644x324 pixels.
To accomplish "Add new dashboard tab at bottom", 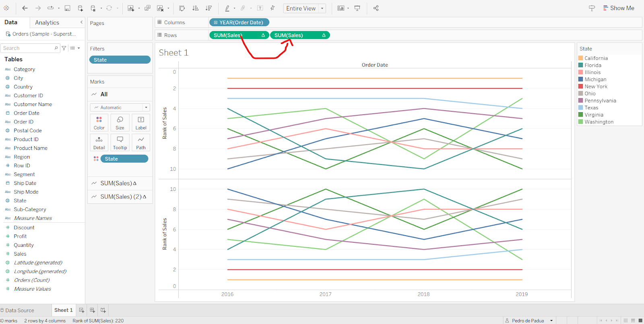I will tap(93, 310).
